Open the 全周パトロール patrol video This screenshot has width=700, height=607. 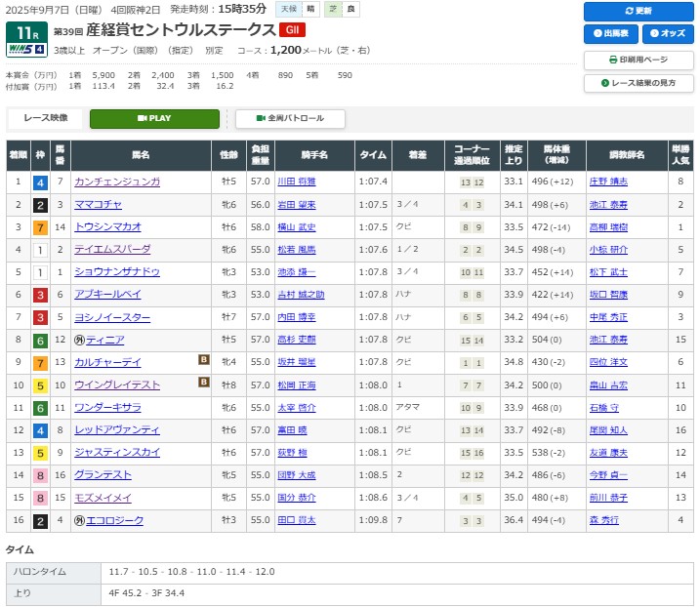coord(290,119)
